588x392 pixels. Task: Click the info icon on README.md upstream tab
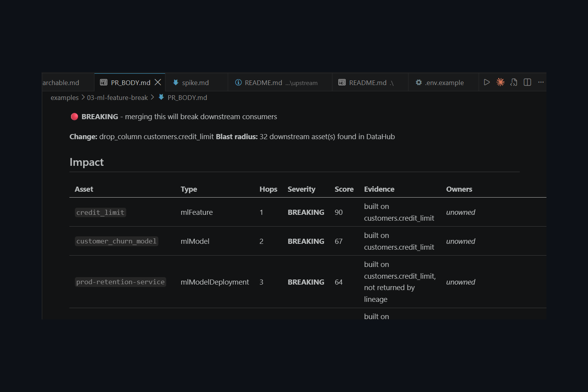click(238, 82)
